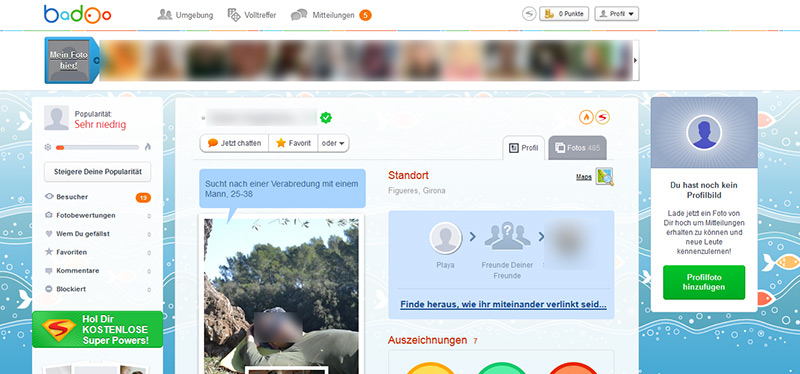Open the Umgebung nearby people section

pos(185,15)
